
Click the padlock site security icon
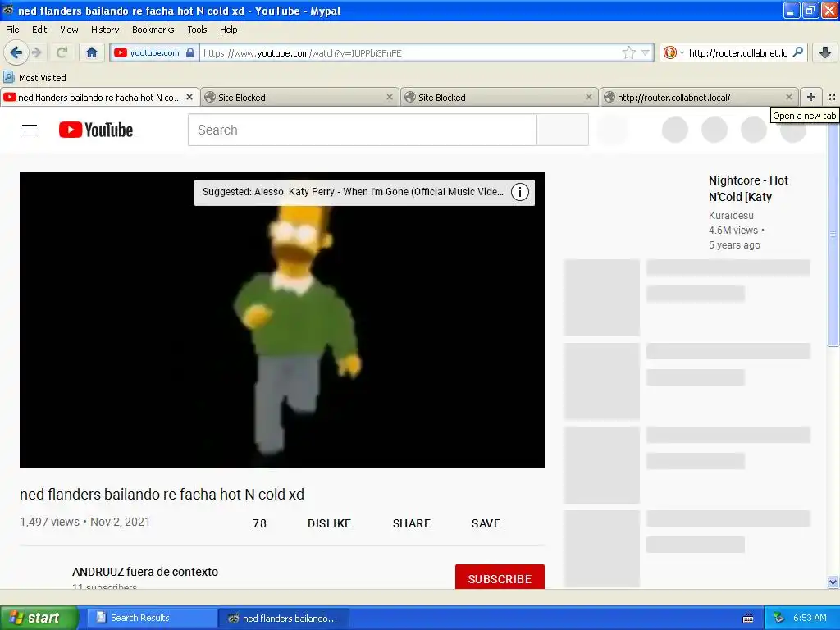click(190, 52)
